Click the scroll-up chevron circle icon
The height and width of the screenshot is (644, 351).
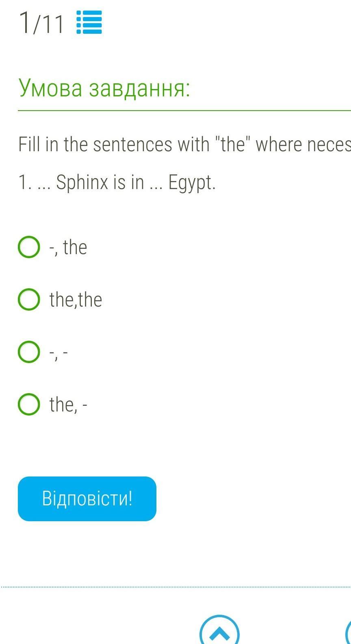219,632
